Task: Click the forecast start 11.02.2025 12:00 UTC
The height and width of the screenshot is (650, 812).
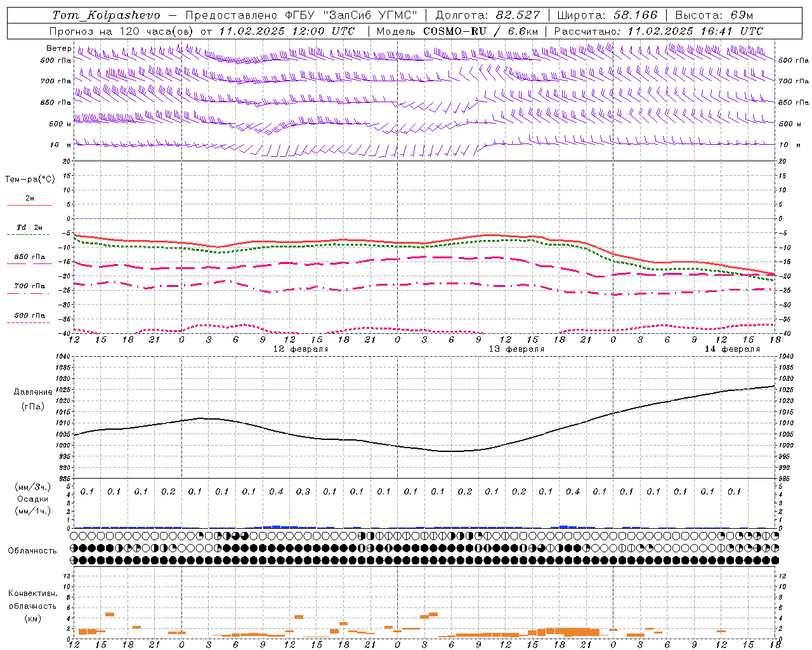Action: (287, 31)
